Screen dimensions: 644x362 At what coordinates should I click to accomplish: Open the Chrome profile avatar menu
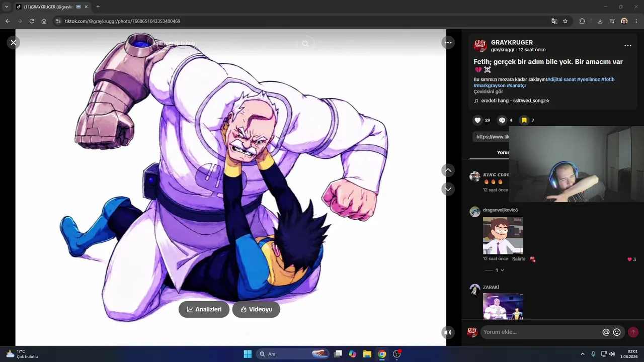click(624, 21)
